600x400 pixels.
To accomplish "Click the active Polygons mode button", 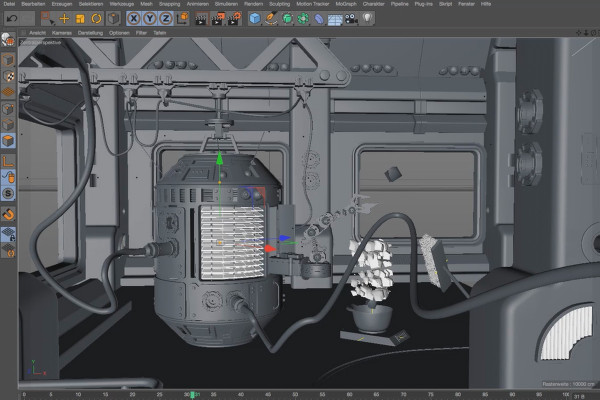I will (8, 141).
